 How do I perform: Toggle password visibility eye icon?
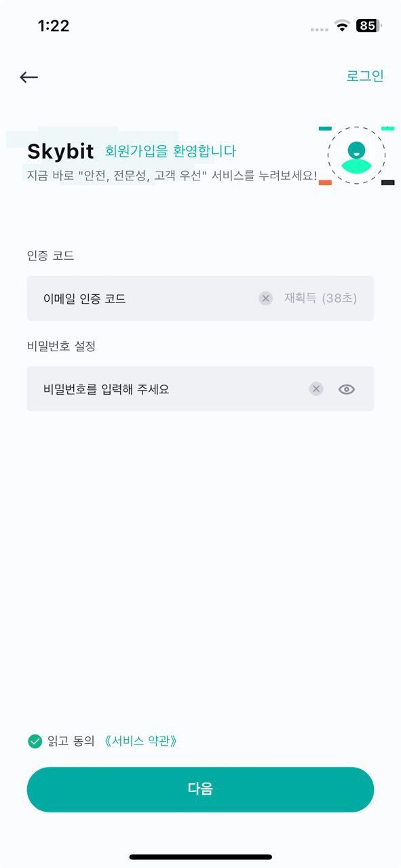347,389
